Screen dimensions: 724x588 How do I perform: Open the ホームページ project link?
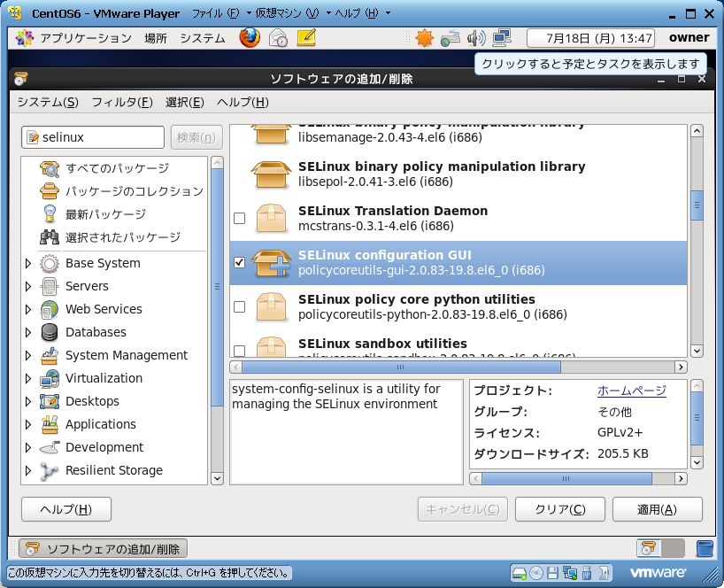632,391
